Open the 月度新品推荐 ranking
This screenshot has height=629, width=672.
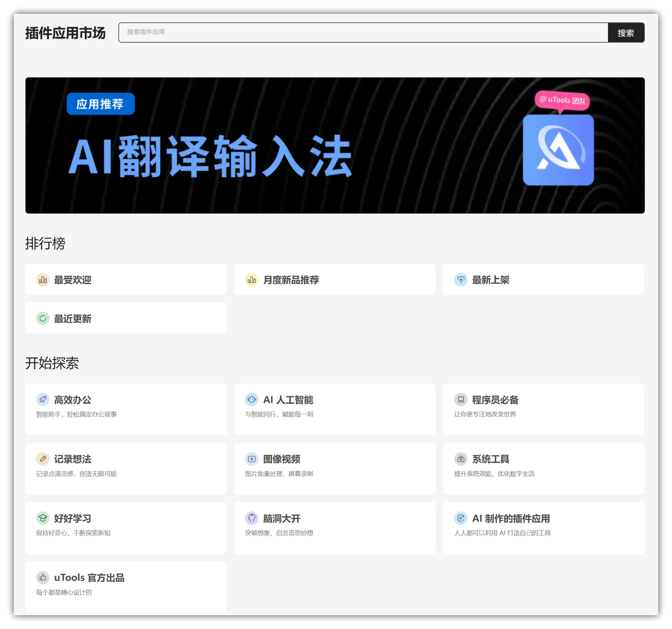coord(335,279)
